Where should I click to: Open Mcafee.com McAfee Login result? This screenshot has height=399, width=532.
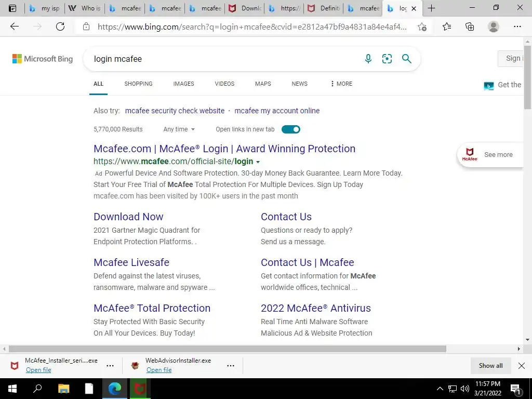click(224, 149)
